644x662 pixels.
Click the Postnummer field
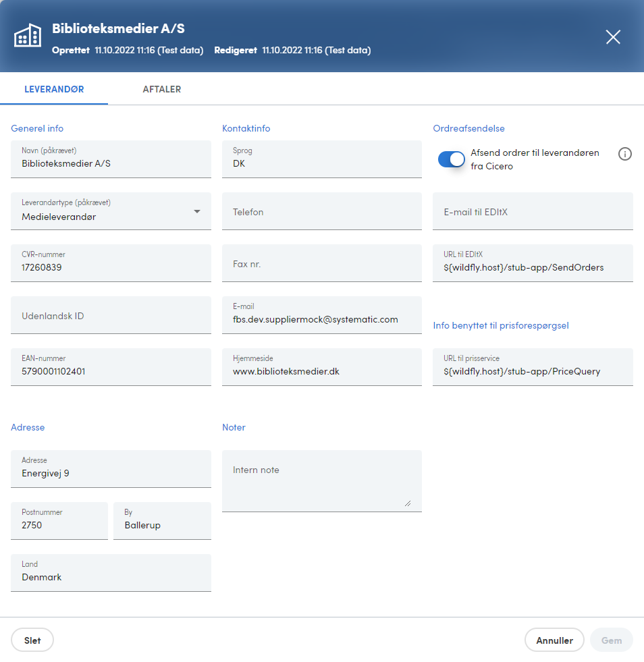59,520
